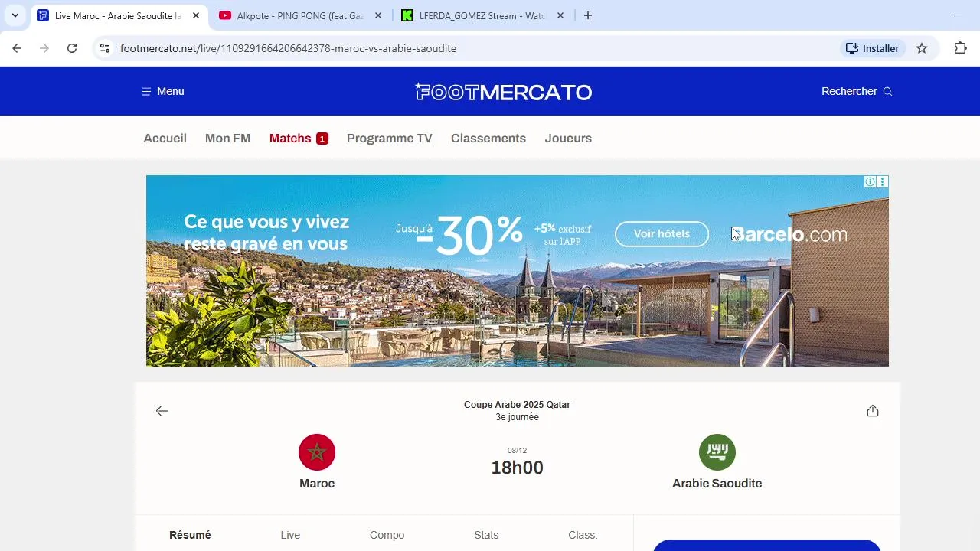Reload the page
This screenshot has height=551, width=980.
point(72,48)
